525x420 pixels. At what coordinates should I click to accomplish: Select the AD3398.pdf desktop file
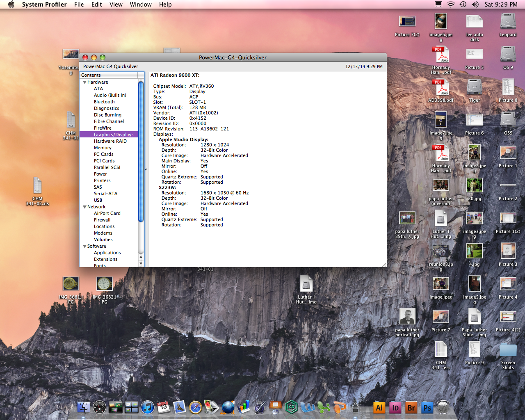pyautogui.click(x=441, y=87)
